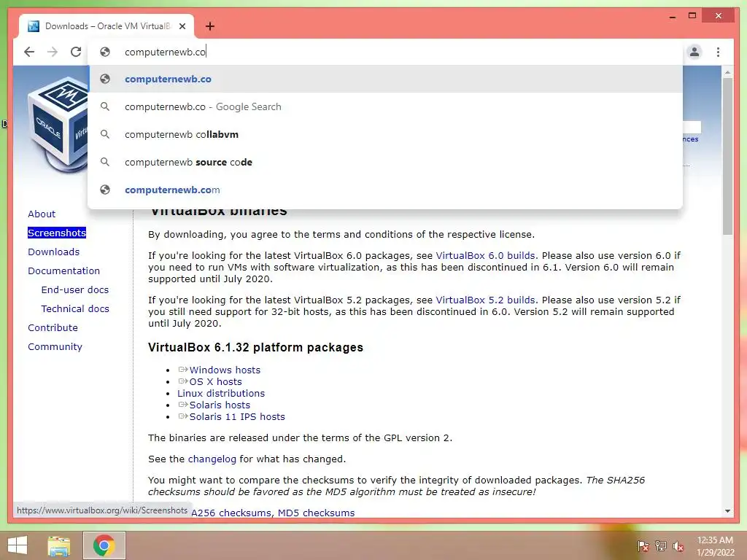The height and width of the screenshot is (560, 747).
Task: Click the Windows hosts external link arrow icon
Action: click(183, 370)
